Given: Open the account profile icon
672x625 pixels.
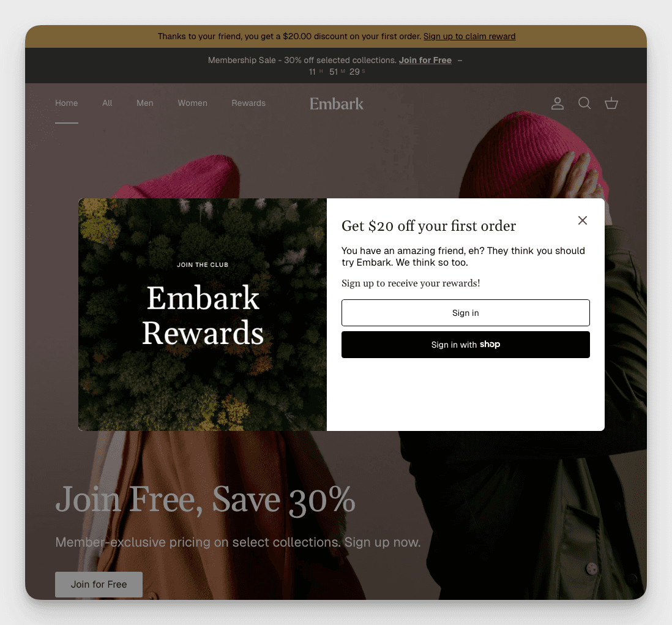Looking at the screenshot, I should click(557, 103).
